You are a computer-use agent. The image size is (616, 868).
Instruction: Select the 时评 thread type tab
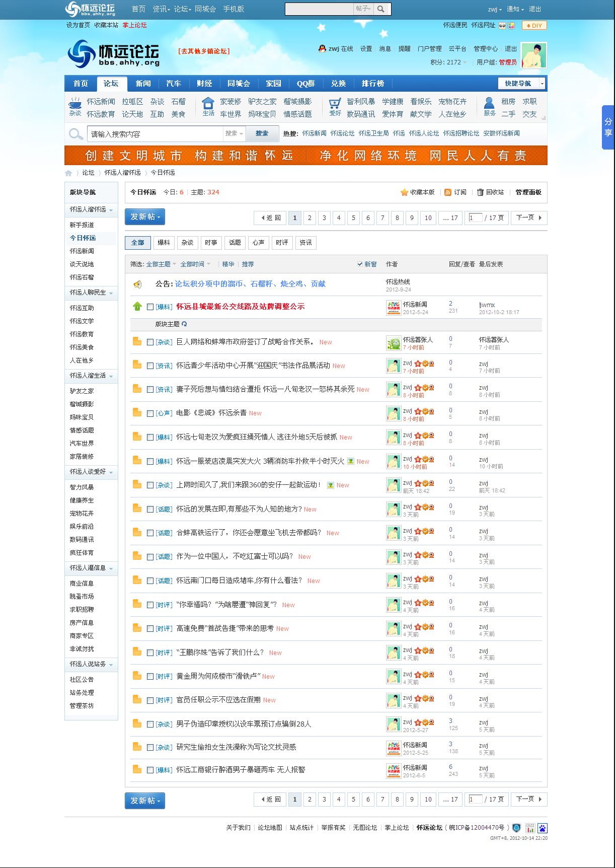point(282,243)
